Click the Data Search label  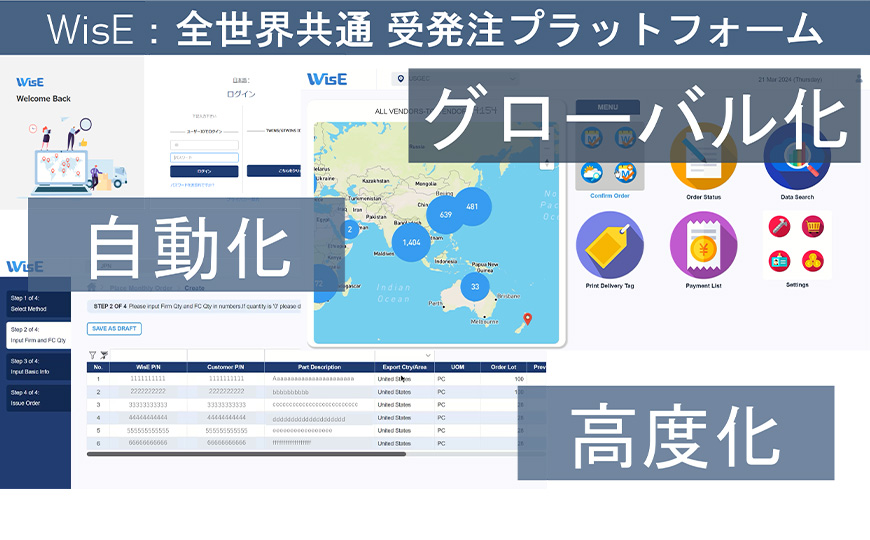797,197
